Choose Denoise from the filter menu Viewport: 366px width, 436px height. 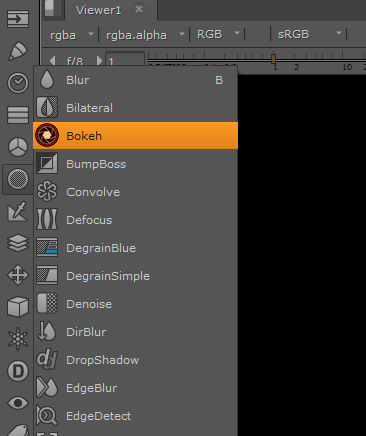tap(136, 304)
